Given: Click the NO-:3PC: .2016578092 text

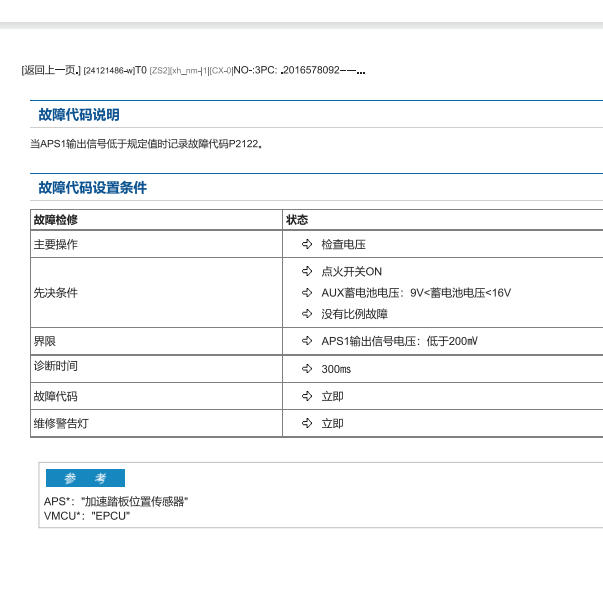Looking at the screenshot, I should 299,70.
